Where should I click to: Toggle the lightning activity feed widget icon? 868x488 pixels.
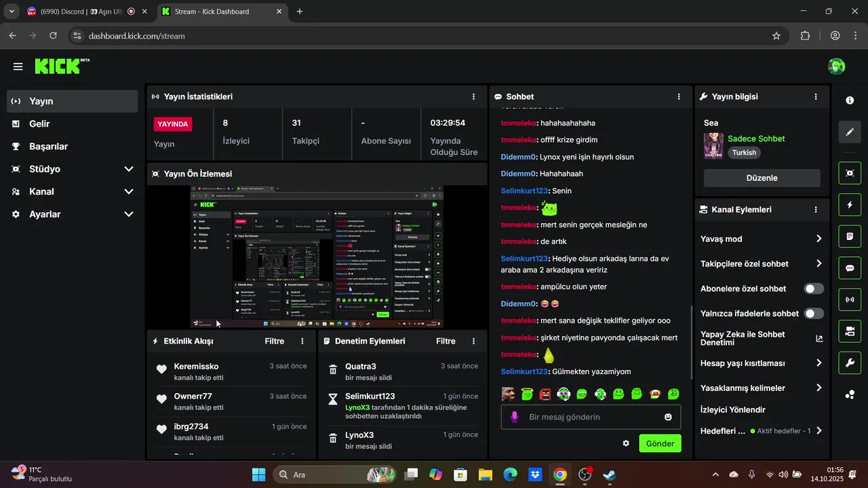click(x=850, y=205)
